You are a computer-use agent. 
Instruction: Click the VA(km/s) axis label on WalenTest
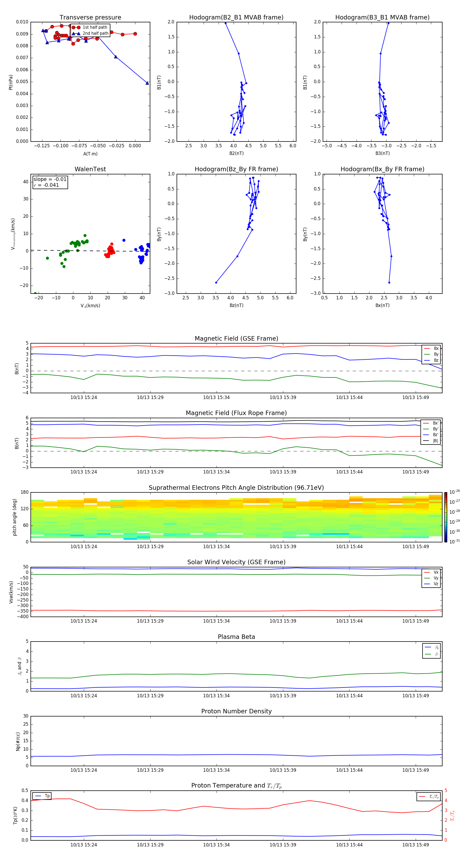90,306
